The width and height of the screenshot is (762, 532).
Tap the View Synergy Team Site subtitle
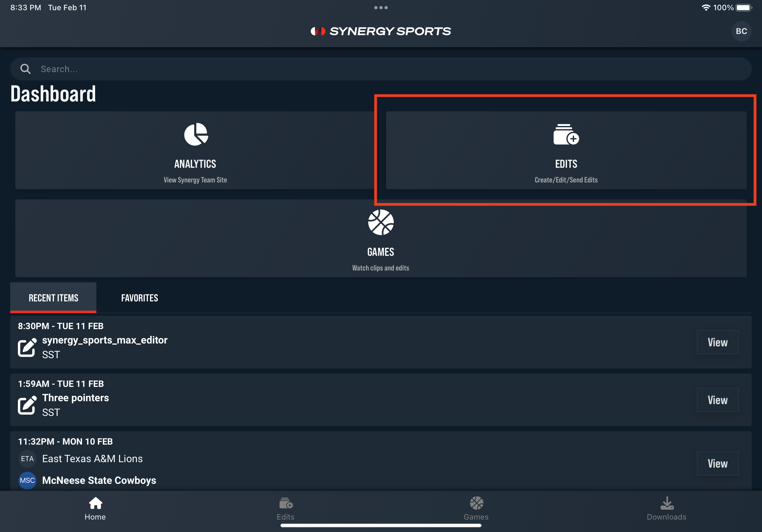coord(195,180)
